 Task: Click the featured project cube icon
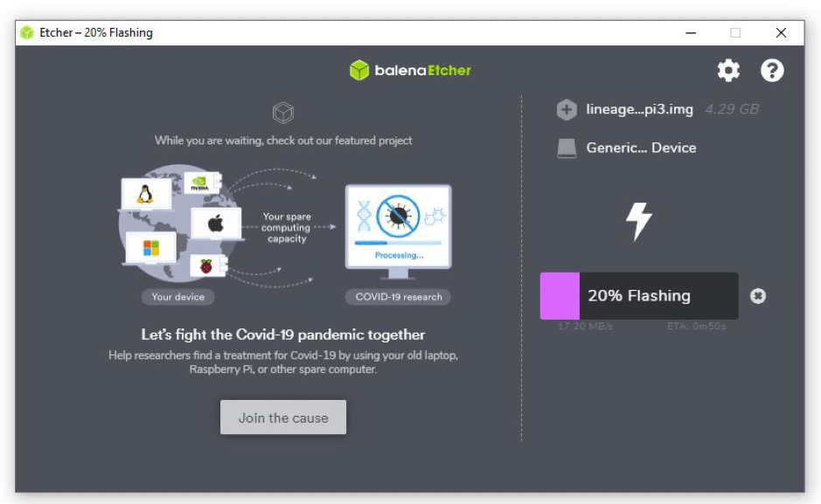pyautogui.click(x=283, y=113)
